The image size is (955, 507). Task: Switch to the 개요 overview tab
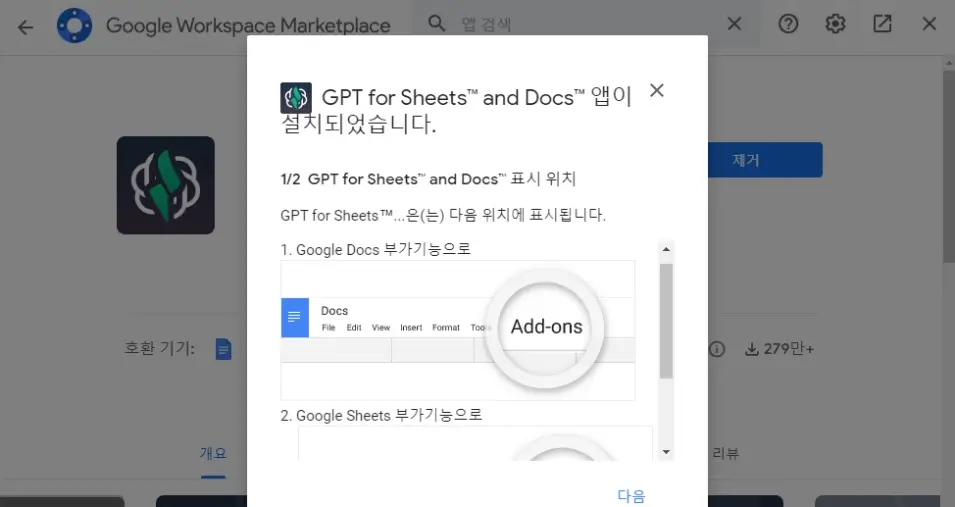coord(213,453)
